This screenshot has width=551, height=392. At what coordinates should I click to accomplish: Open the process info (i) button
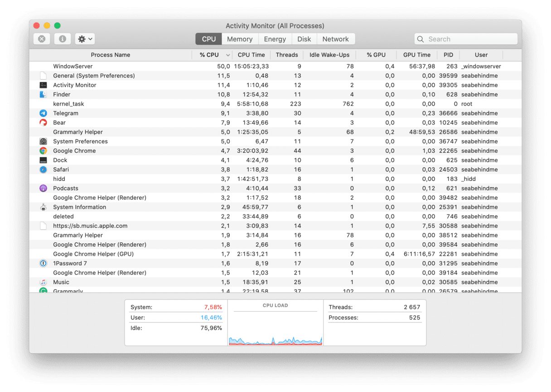tap(63, 39)
